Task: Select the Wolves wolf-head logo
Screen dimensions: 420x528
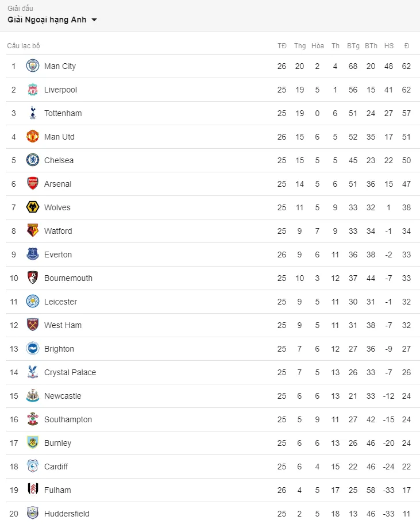Action: 33,207
